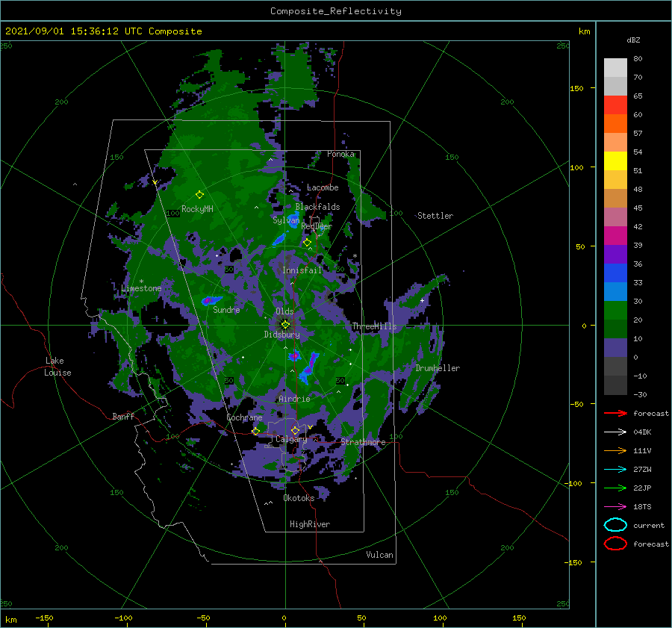Click the Banff town label

[x=123, y=416]
